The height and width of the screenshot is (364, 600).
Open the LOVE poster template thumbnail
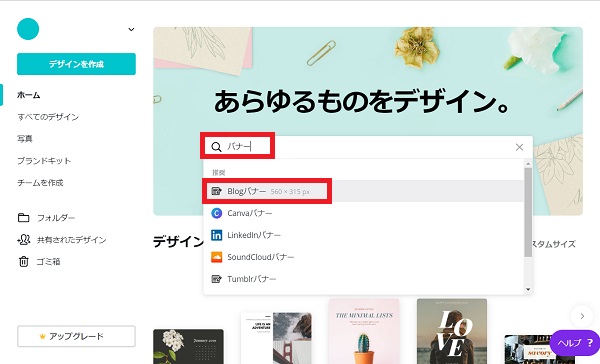tap(452, 331)
